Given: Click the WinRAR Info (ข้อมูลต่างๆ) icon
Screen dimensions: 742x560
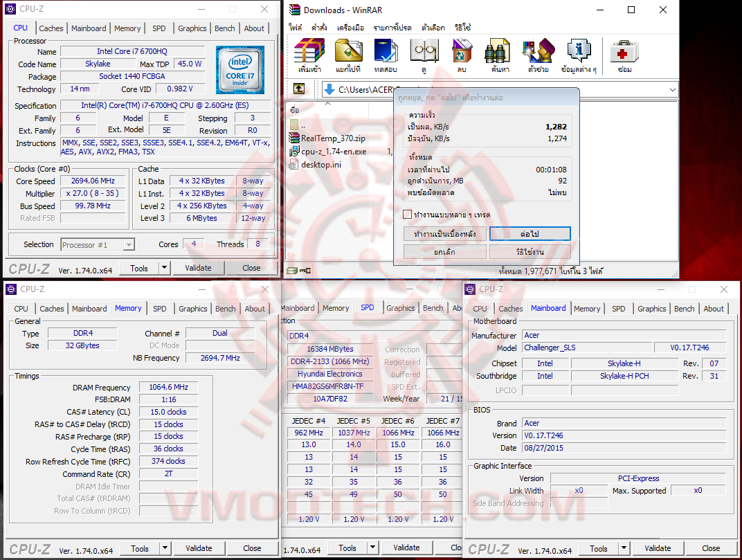Looking at the screenshot, I should [579, 51].
